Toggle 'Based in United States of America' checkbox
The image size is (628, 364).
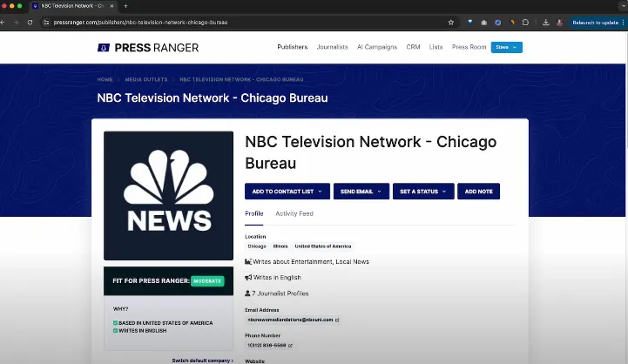[x=116, y=323]
